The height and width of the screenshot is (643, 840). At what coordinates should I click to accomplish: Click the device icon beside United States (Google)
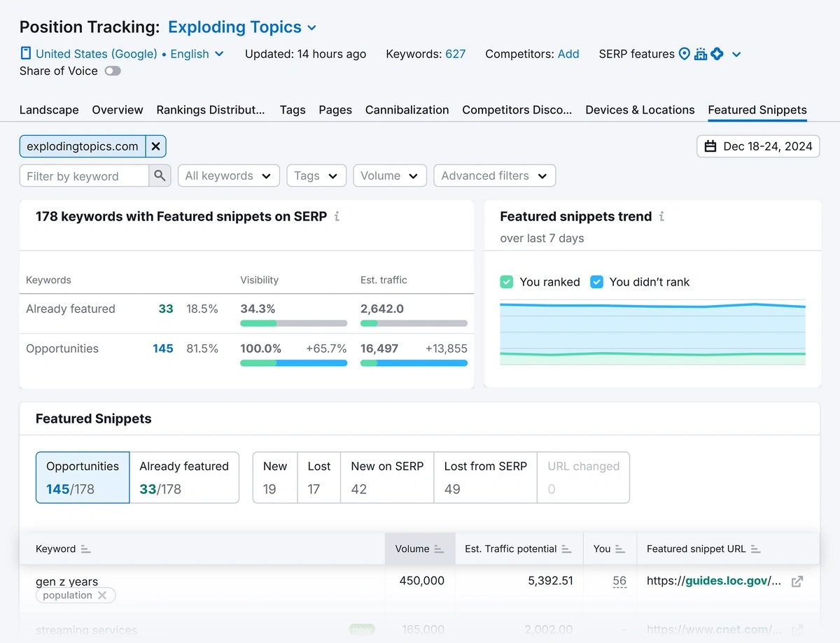(26, 53)
